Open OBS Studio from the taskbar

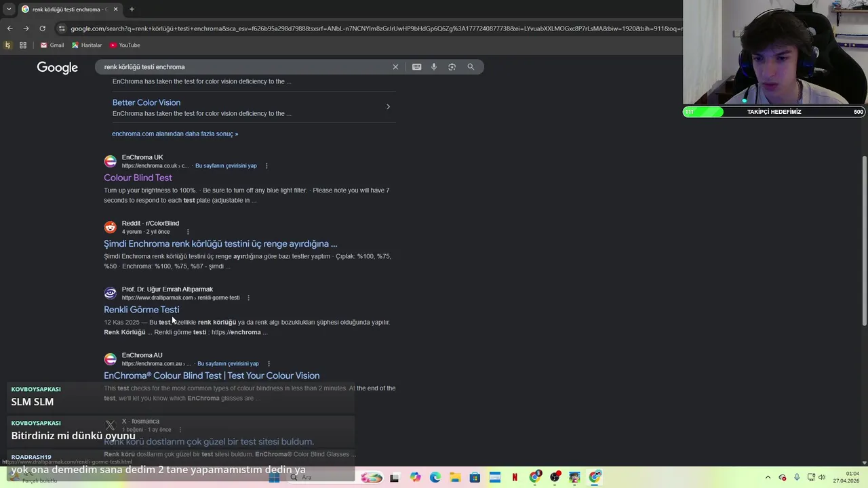pos(555,478)
